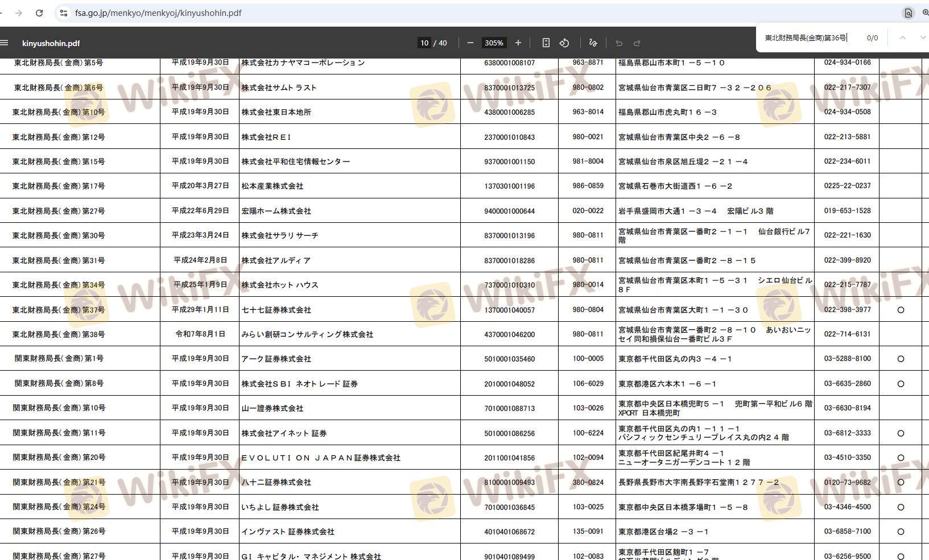
Task: Open the PDF sidebar hamburger menu
Action: [4, 43]
